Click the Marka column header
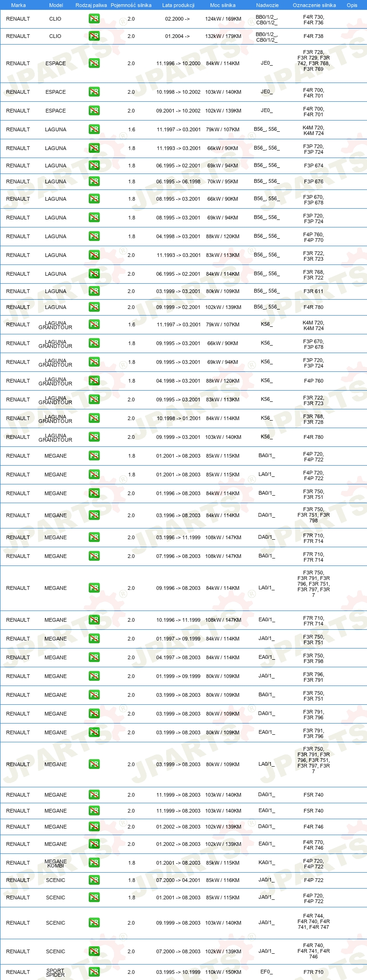 coord(18,5)
